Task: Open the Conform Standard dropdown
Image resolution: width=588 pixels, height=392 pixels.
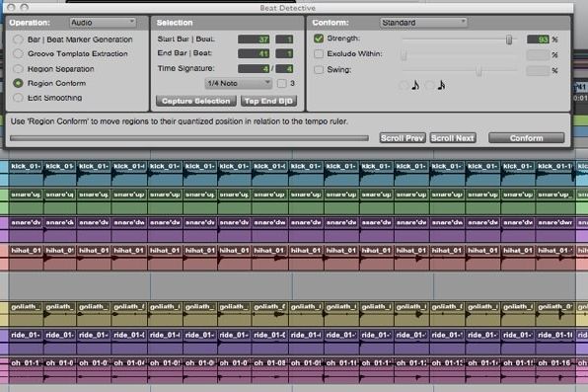Action: (423, 23)
